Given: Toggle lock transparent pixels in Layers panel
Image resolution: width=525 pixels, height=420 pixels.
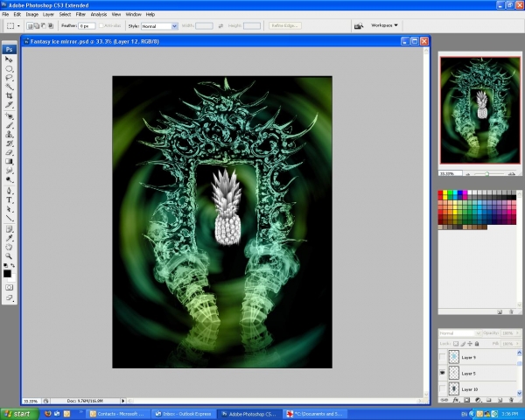Looking at the screenshot, I should [456, 344].
